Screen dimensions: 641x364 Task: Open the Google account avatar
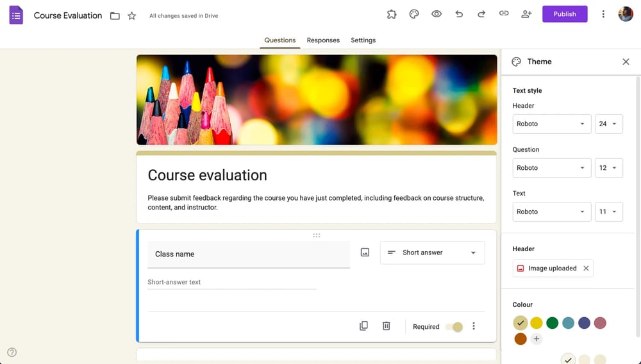626,14
